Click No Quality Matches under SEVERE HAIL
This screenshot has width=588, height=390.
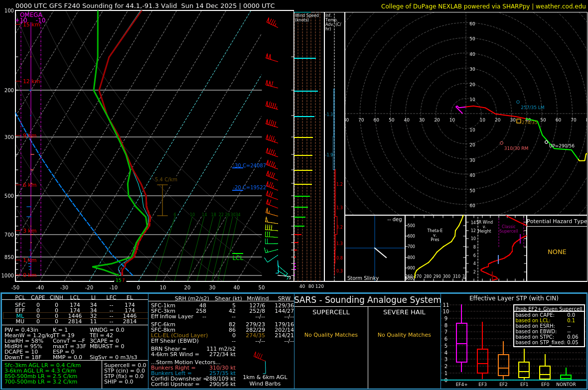404,335
